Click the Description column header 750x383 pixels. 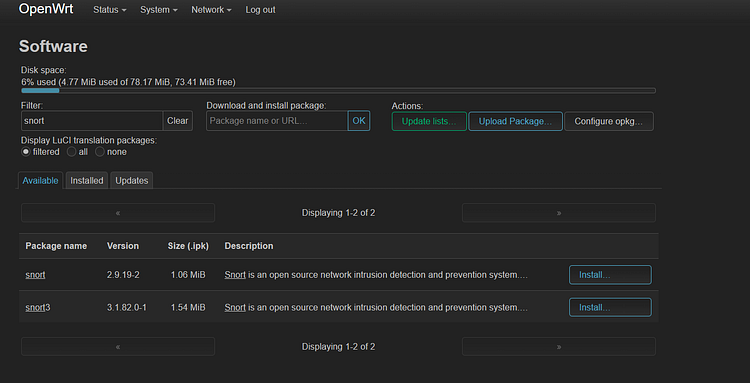coord(249,246)
